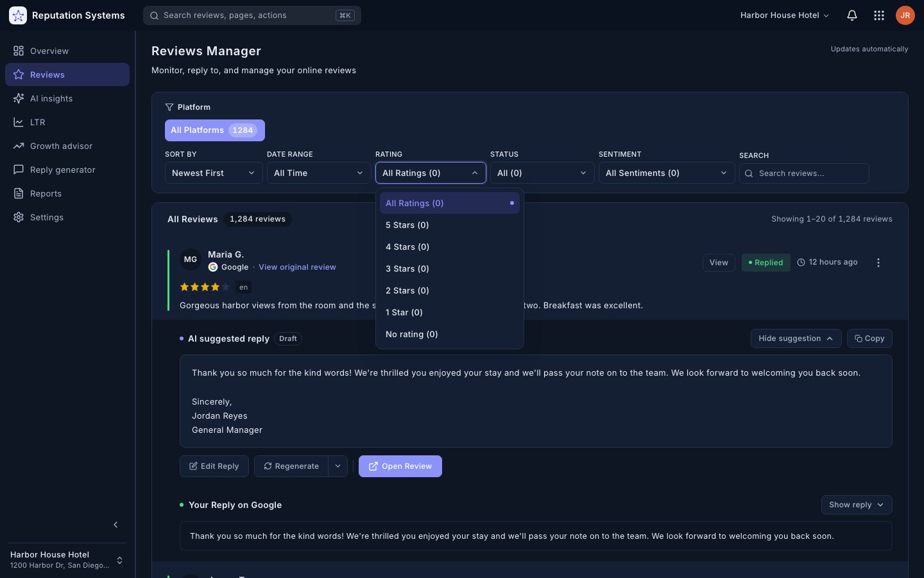The image size is (924, 578).
Task: Follow the View original review link
Action: pyautogui.click(x=297, y=267)
